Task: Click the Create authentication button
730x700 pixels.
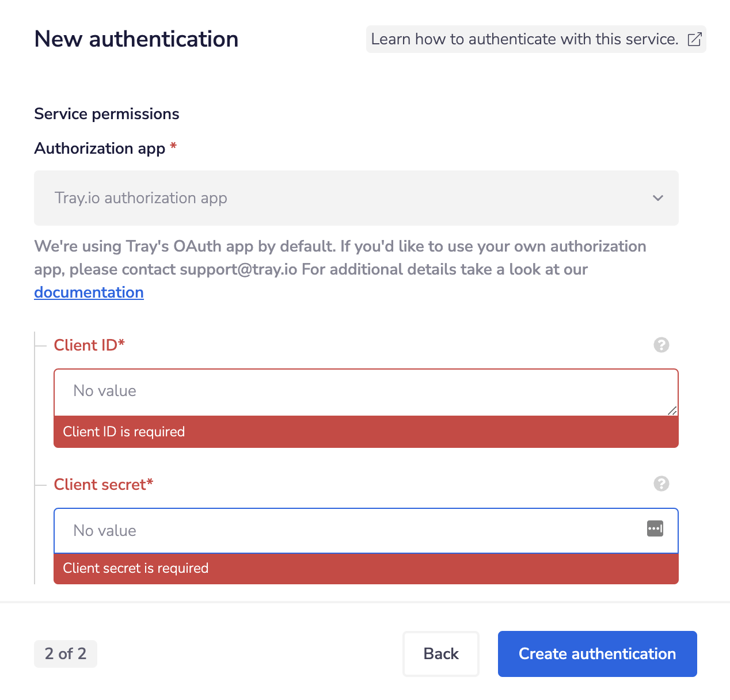Action: (x=597, y=653)
